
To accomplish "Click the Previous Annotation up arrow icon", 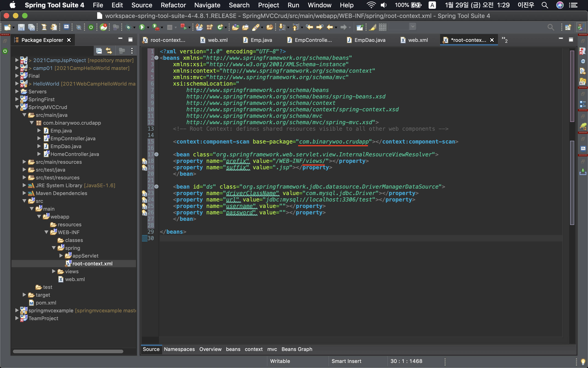I will (x=296, y=27).
